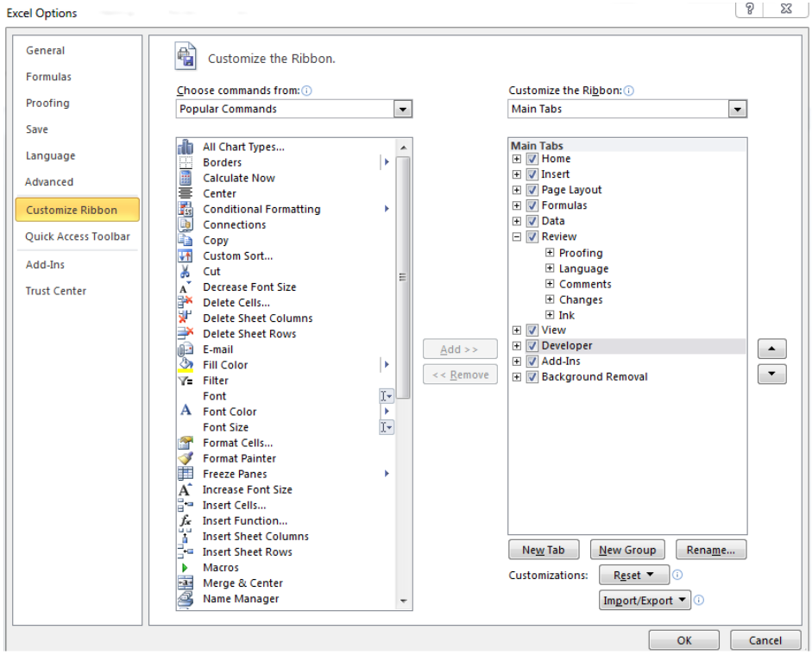
Task: Click the Fill Color bucket icon
Action: [186, 365]
